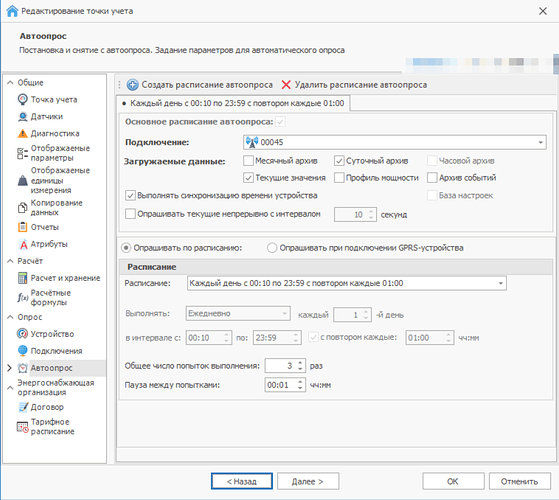The image size is (559, 500).
Task: Click the Create autopoll schedule plus icon
Action: click(x=133, y=85)
